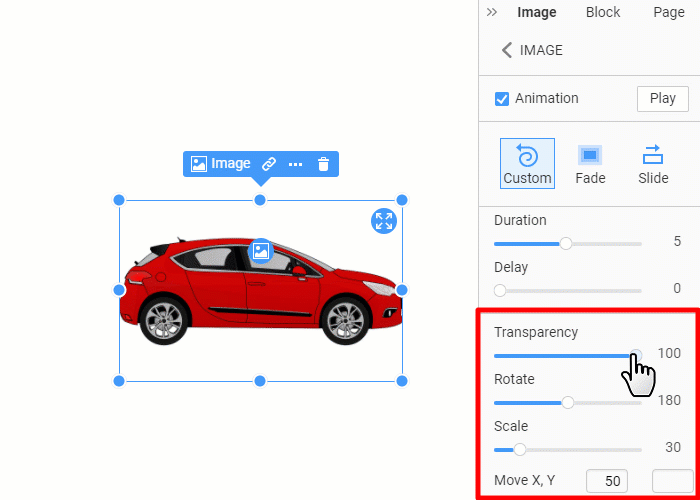
Task: Click the Scale slider handle
Action: pos(520,450)
